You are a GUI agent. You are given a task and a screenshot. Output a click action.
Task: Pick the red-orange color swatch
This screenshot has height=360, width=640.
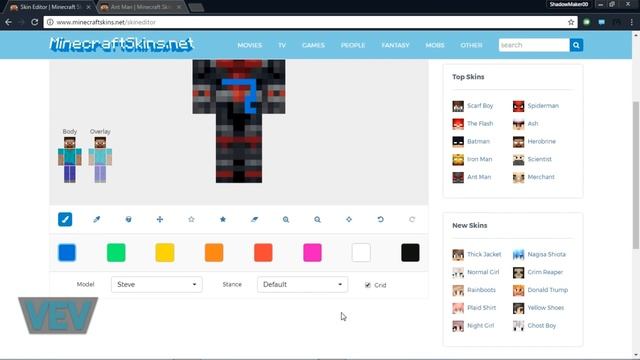click(263, 253)
